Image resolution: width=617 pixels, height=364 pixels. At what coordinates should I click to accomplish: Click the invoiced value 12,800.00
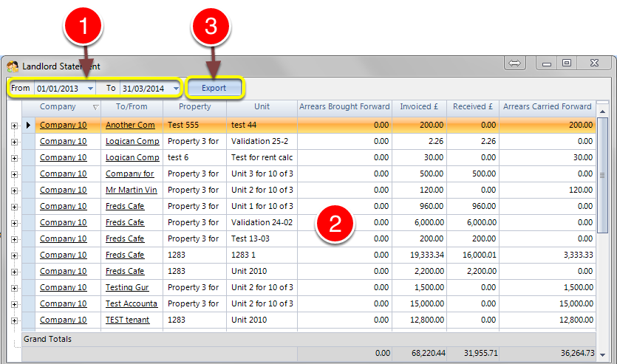coord(427,320)
